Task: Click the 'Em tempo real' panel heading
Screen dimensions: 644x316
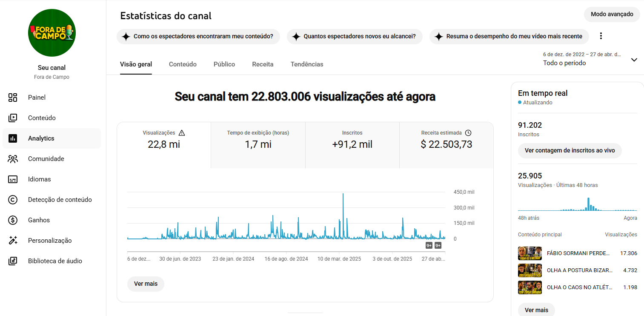Action: pos(543,93)
